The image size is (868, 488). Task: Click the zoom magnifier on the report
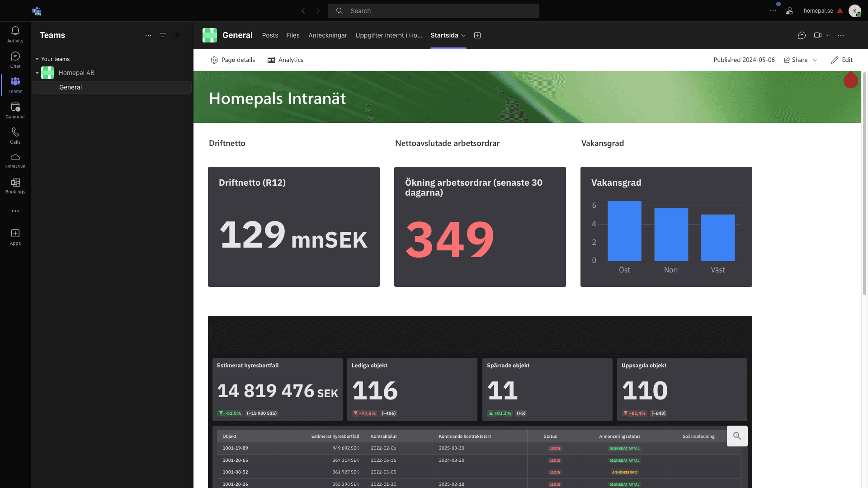click(737, 436)
